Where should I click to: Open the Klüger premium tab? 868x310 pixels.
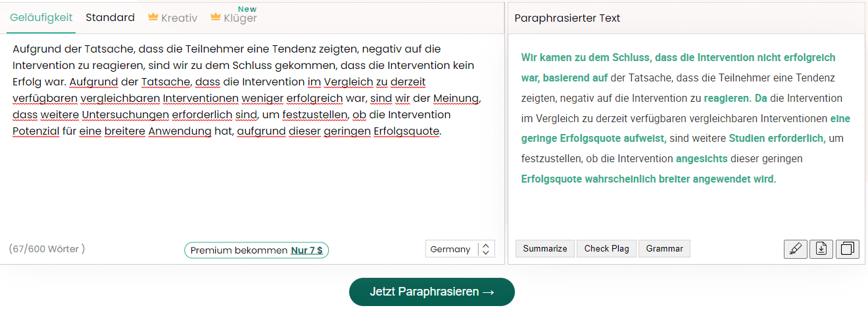point(233,18)
